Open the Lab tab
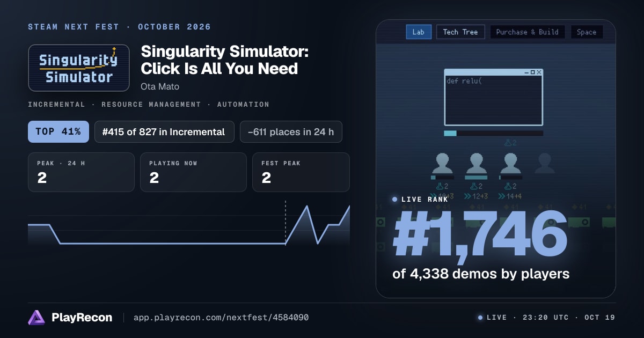Image resolution: width=644 pixels, height=338 pixels. pos(418,32)
